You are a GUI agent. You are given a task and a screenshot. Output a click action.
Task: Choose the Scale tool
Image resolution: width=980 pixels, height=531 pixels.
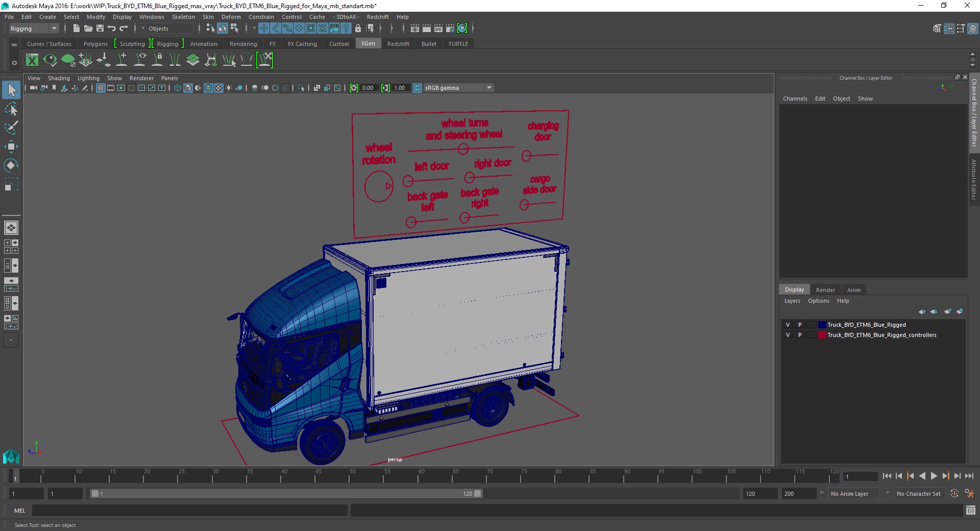point(11,184)
